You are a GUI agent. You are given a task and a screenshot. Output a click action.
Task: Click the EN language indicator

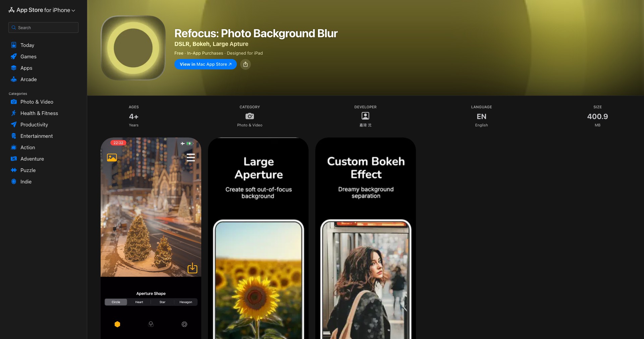pos(481,116)
